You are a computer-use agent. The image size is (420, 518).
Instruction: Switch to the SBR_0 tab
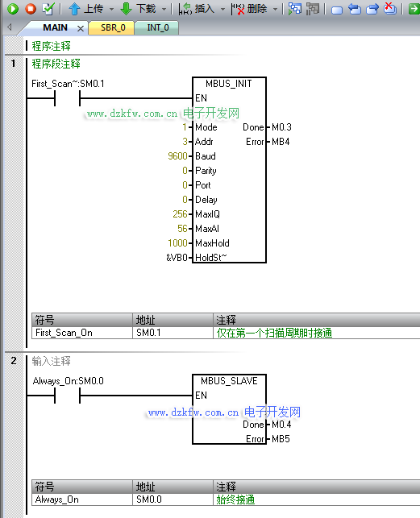tap(113, 27)
